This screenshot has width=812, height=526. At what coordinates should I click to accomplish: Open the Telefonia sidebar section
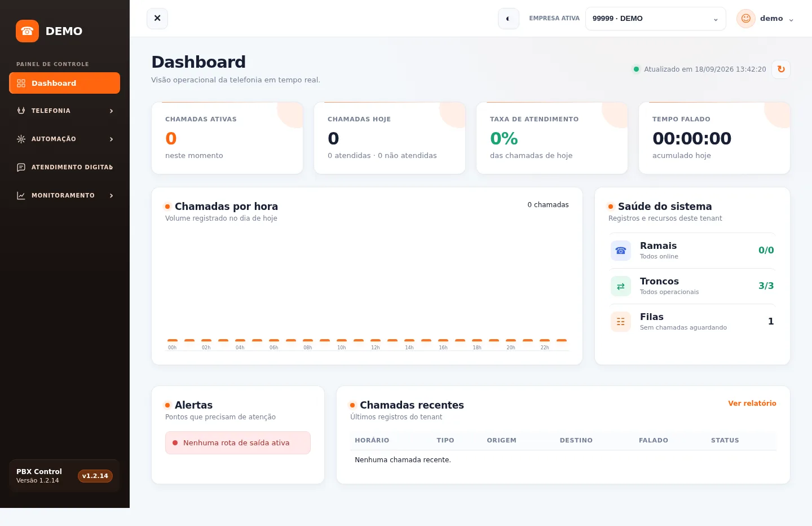[x=64, y=111]
